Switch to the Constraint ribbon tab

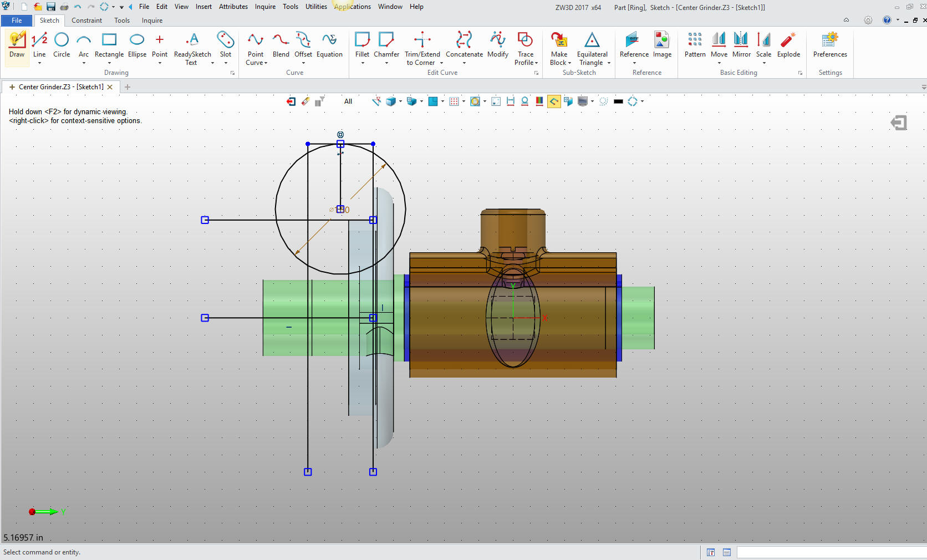(86, 21)
